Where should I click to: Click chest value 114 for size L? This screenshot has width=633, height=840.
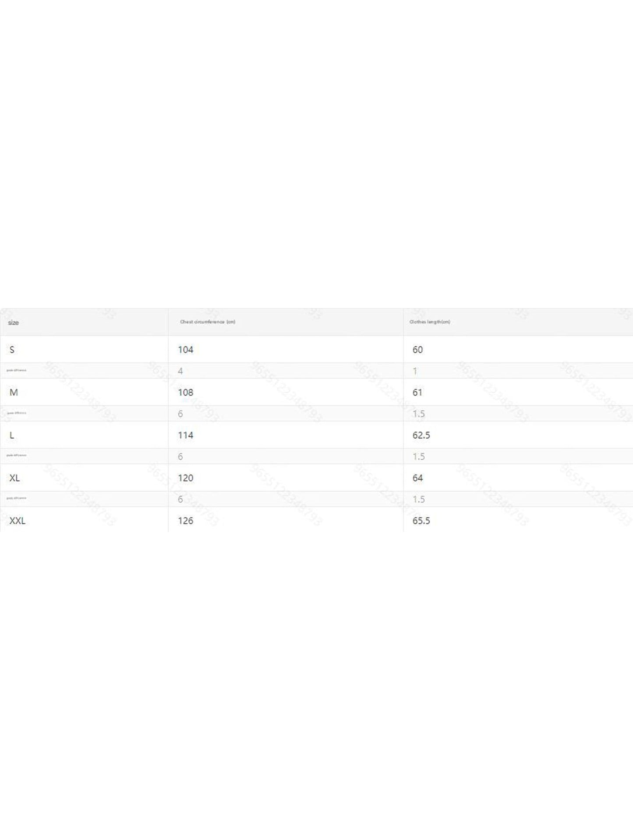coord(185,435)
